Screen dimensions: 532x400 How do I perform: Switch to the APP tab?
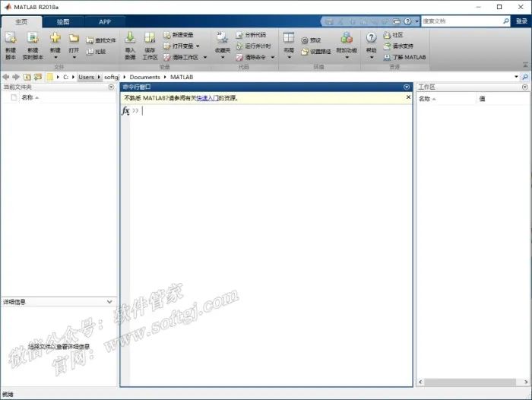(105, 22)
